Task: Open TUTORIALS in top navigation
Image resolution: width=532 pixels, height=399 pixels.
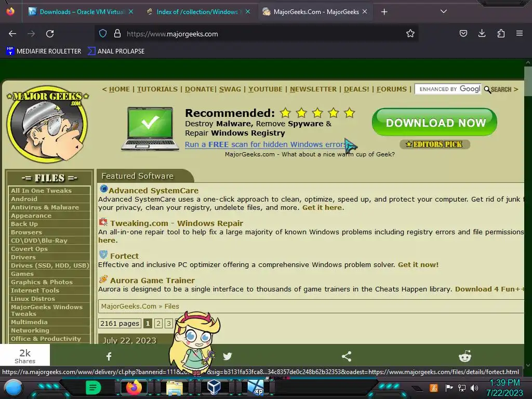Action: (157, 89)
